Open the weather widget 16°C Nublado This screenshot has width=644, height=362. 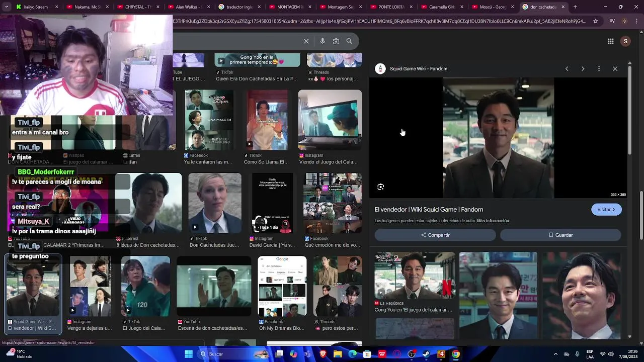pos(19,354)
